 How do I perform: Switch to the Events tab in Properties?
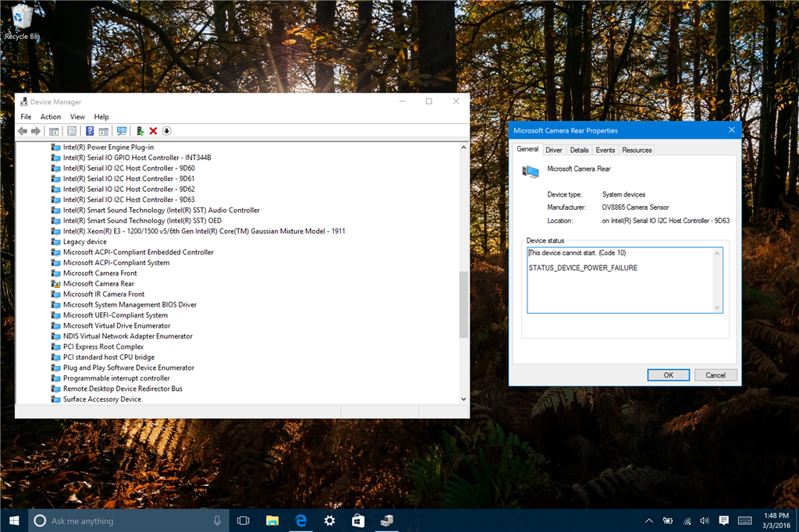[x=605, y=150]
